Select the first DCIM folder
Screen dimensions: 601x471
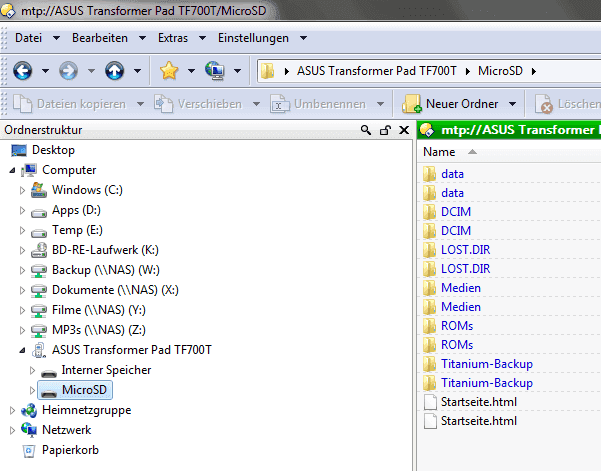(x=456, y=212)
